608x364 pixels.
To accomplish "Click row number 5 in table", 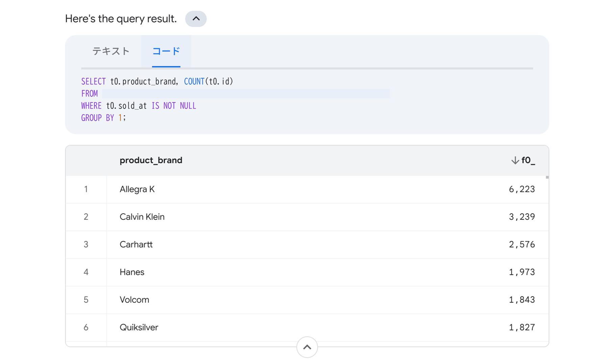I will pos(86,300).
